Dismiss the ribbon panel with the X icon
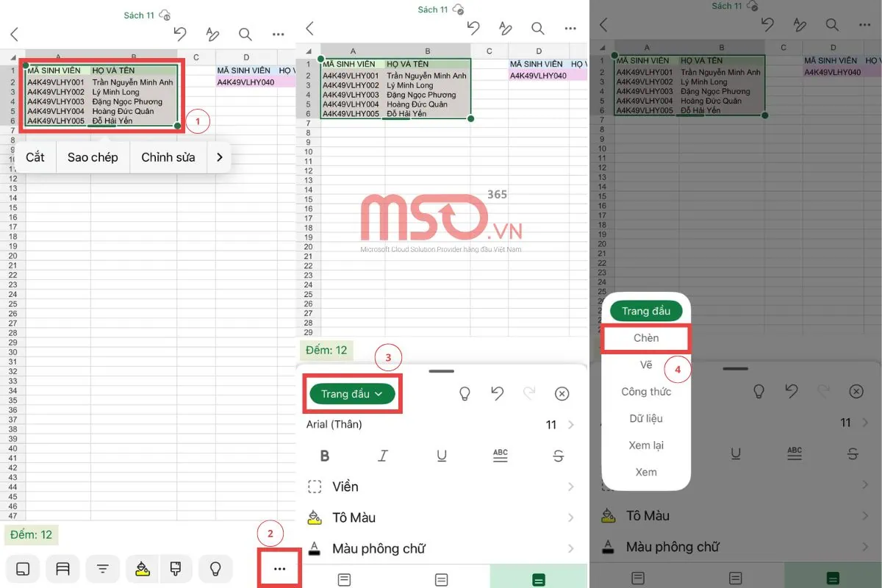The height and width of the screenshot is (588, 882). [562, 393]
